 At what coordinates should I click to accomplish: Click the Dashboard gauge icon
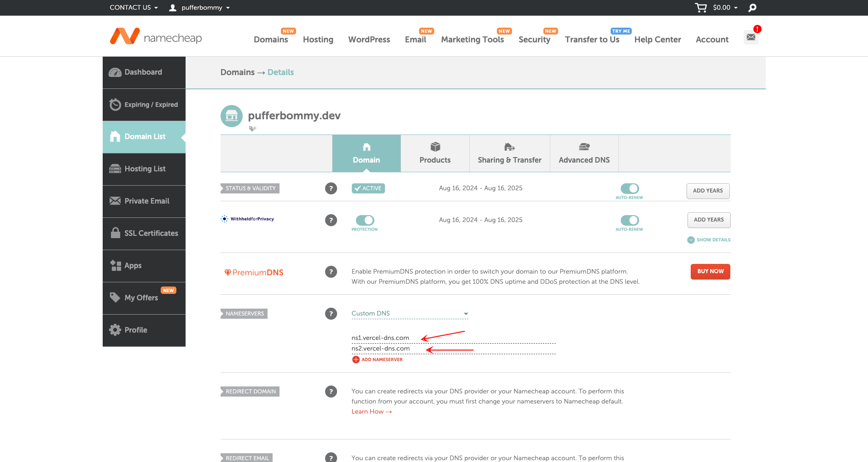tap(115, 72)
